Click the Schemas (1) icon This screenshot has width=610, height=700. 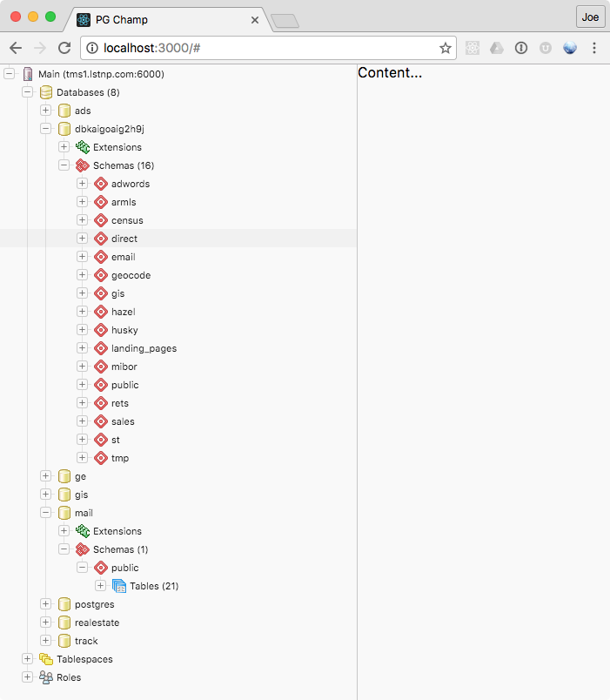pyautogui.click(x=83, y=549)
